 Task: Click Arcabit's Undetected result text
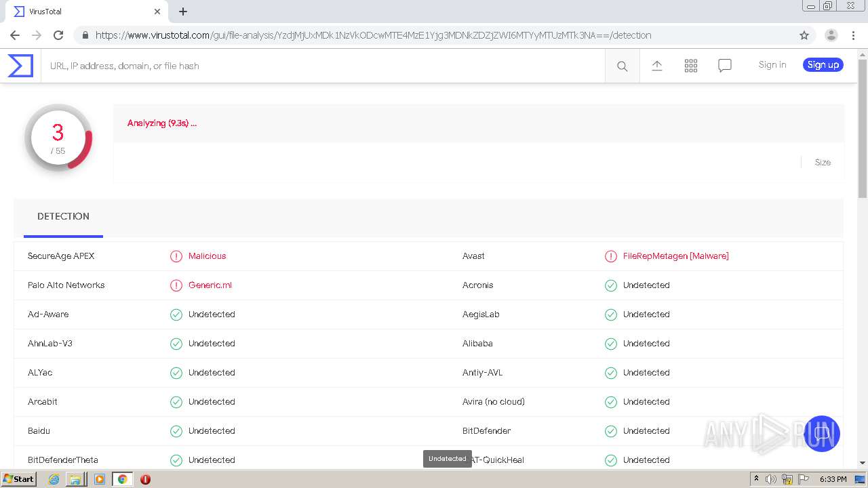click(212, 402)
